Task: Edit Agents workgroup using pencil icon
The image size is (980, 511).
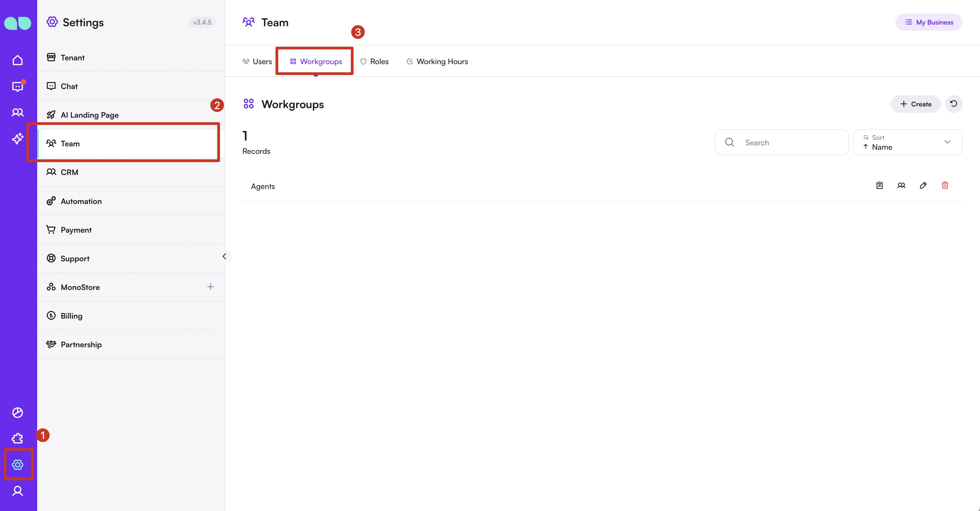Action: pyautogui.click(x=923, y=185)
